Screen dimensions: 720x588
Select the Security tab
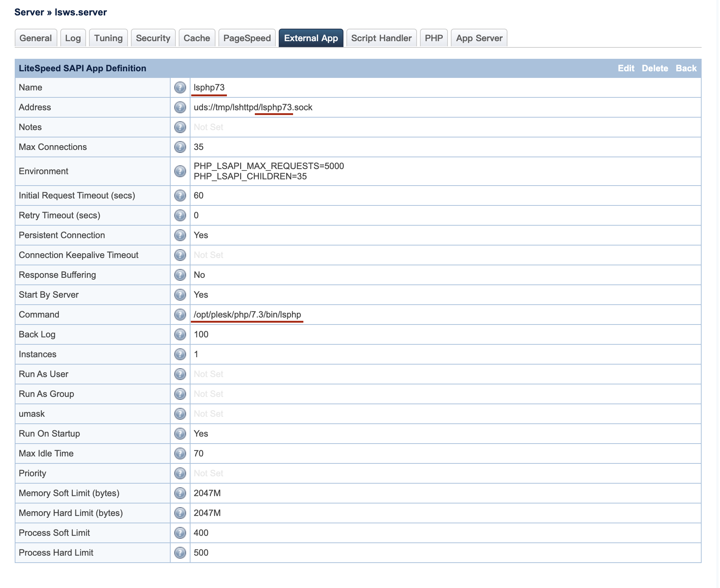(153, 38)
